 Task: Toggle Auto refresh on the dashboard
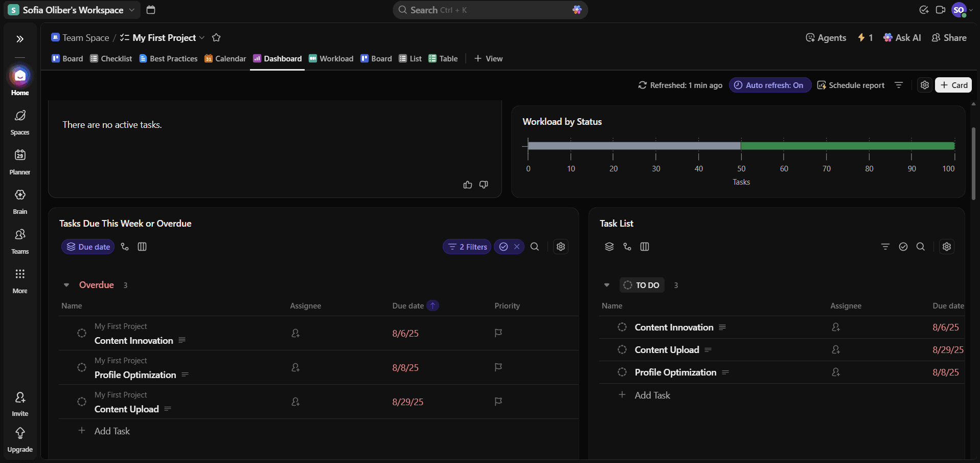(x=770, y=85)
